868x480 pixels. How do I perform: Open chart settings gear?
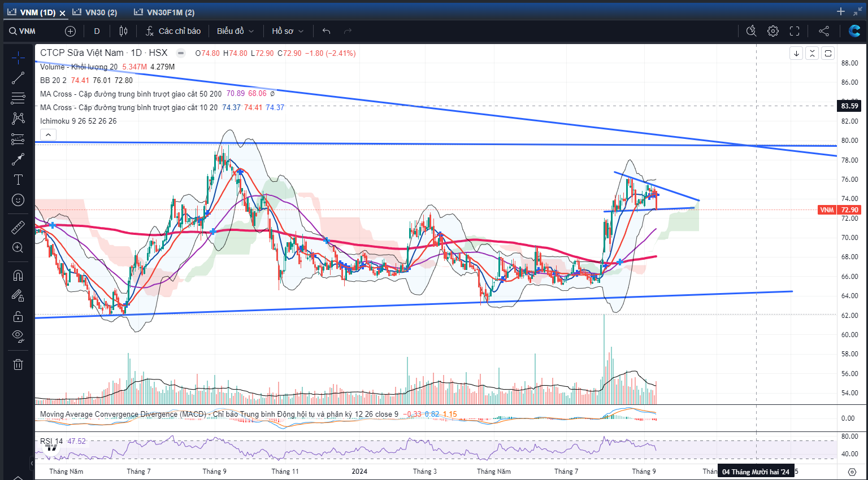point(773,31)
